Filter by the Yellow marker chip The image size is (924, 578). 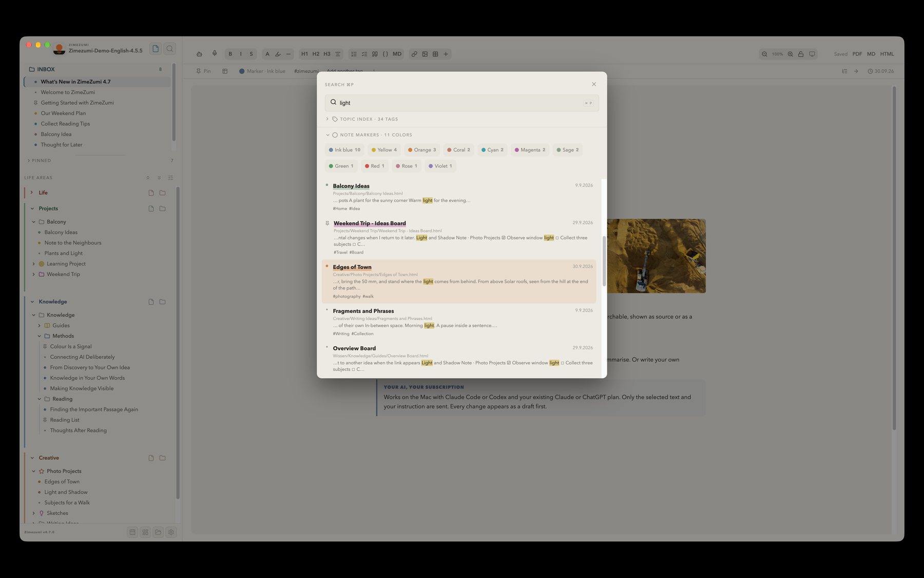[384, 150]
